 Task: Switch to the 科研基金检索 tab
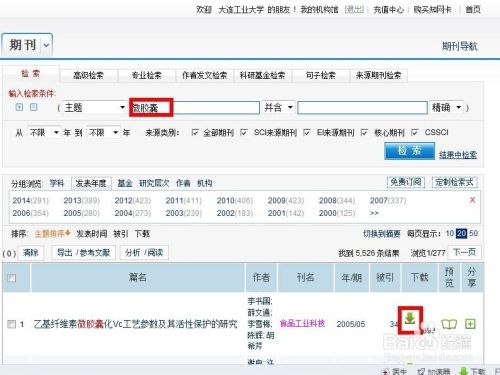pos(262,76)
